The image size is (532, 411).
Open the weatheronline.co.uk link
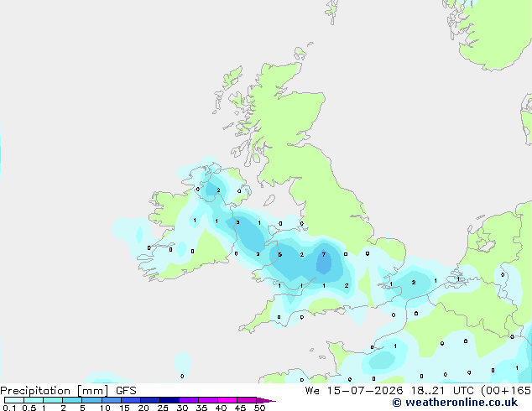click(x=455, y=403)
